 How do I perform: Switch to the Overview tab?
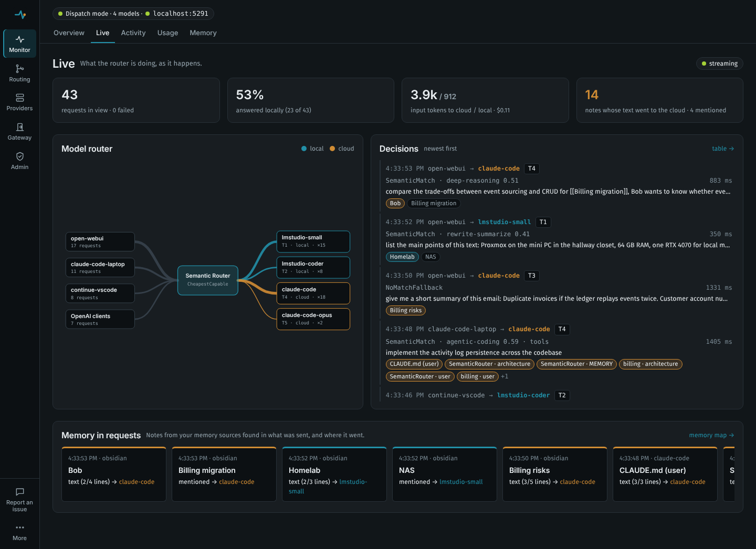69,33
